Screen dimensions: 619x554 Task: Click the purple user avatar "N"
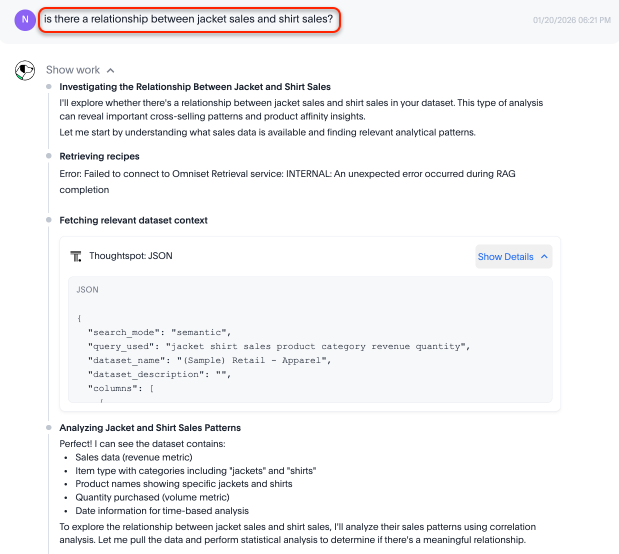[25, 19]
